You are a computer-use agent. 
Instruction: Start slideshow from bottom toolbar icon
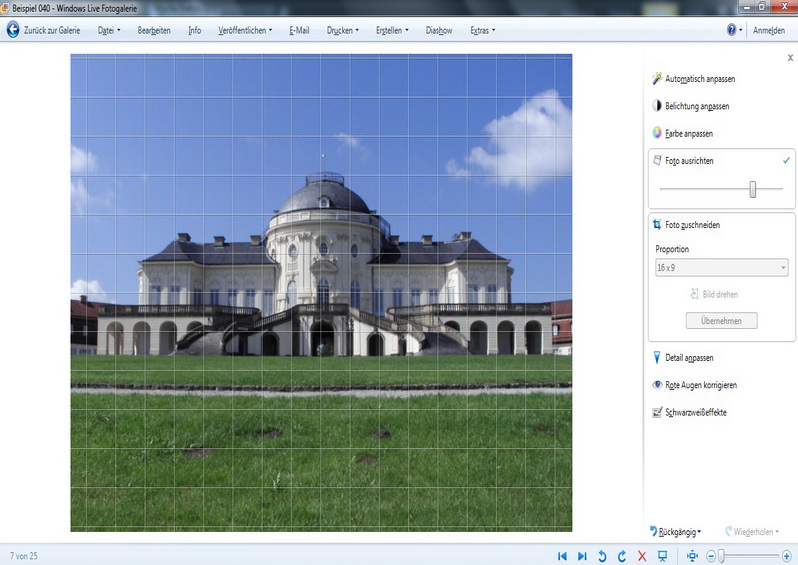[x=662, y=555]
